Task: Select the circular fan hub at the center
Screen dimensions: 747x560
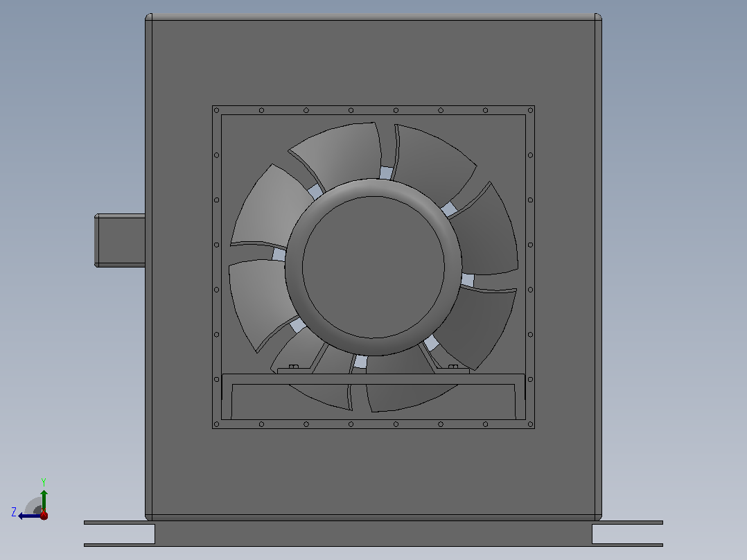Action: [x=373, y=268]
